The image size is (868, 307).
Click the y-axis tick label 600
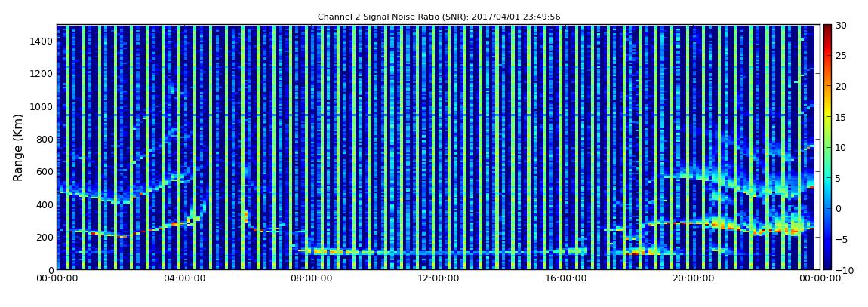(45, 171)
